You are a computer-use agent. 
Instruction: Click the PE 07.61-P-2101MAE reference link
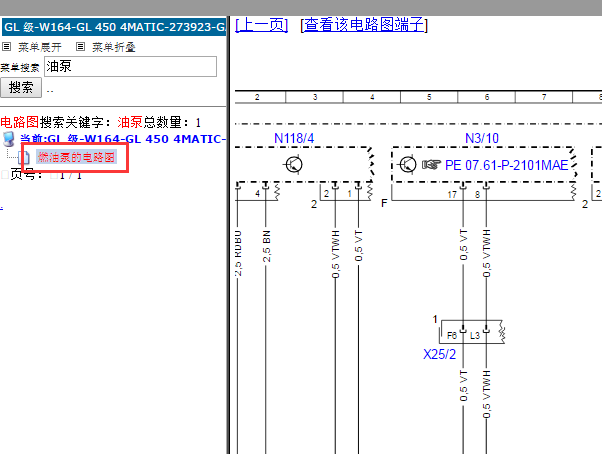[x=506, y=165]
